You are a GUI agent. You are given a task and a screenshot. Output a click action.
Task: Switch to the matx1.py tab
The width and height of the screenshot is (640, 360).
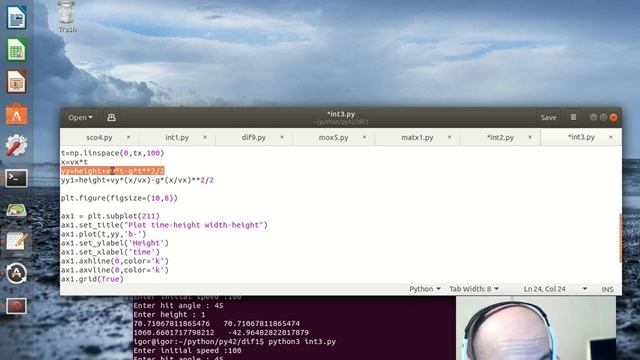[417, 138]
